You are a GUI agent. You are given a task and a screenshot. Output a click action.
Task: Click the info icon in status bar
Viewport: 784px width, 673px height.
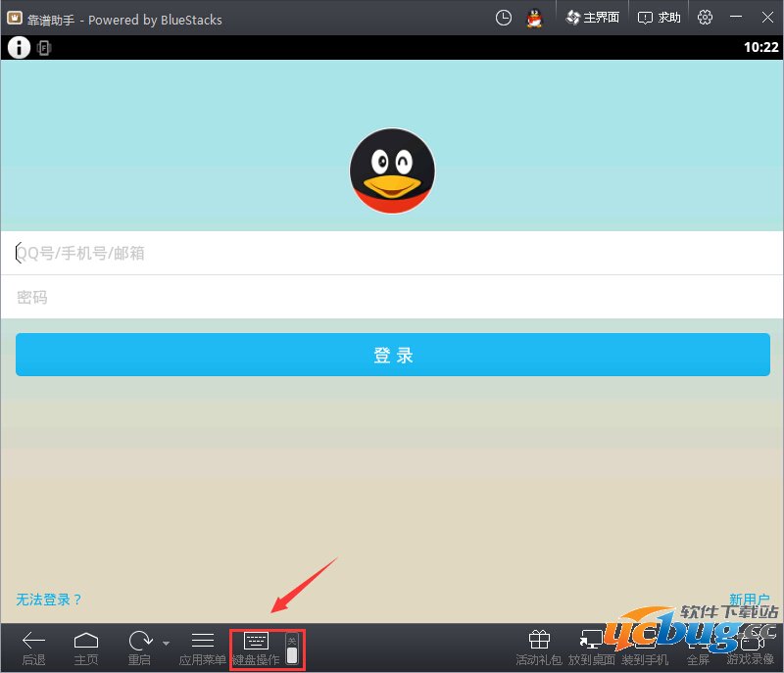[19, 47]
